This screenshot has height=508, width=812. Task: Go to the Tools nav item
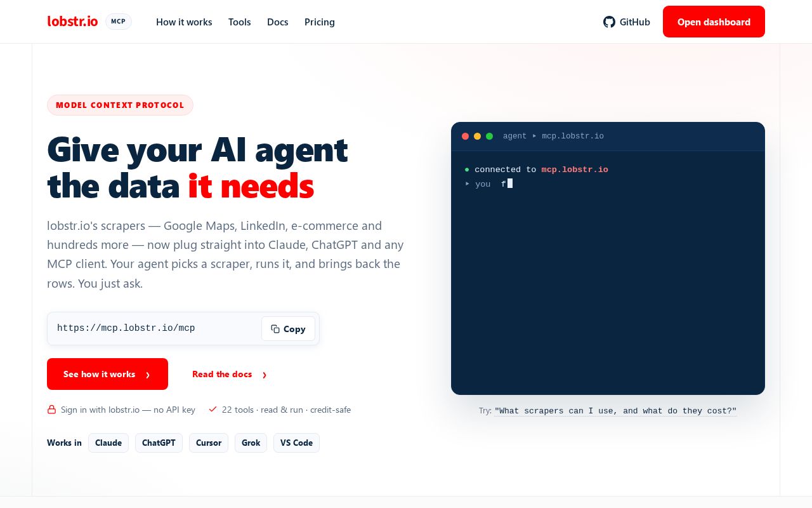(x=240, y=22)
